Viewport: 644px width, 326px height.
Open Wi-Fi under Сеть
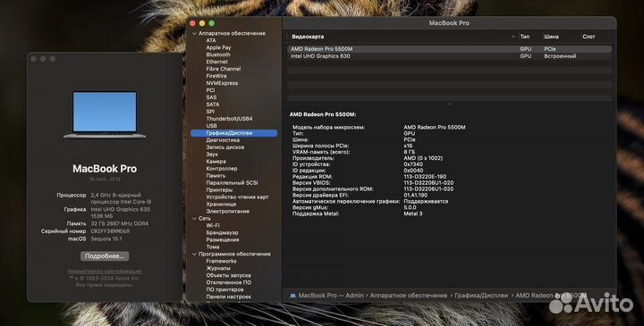[x=212, y=226]
